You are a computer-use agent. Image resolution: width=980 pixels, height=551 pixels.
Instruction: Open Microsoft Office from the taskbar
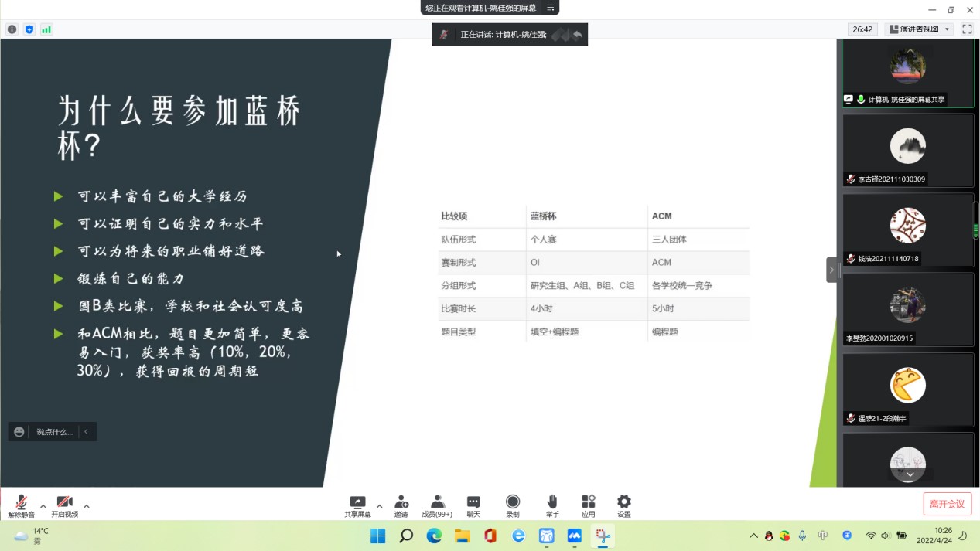(490, 536)
